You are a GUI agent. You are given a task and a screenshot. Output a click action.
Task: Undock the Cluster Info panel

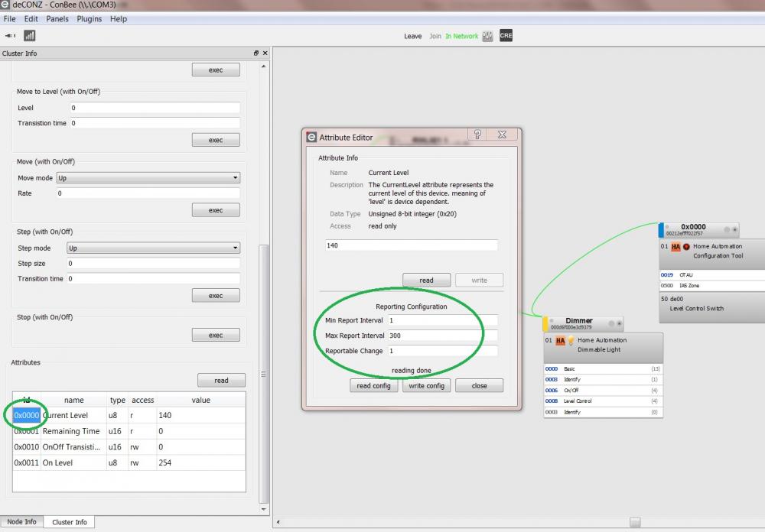click(x=256, y=54)
